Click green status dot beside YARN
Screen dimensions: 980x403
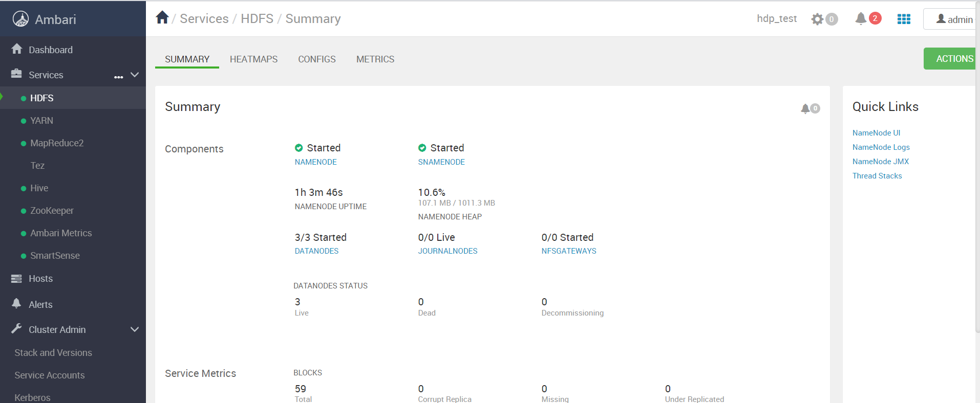coord(24,121)
